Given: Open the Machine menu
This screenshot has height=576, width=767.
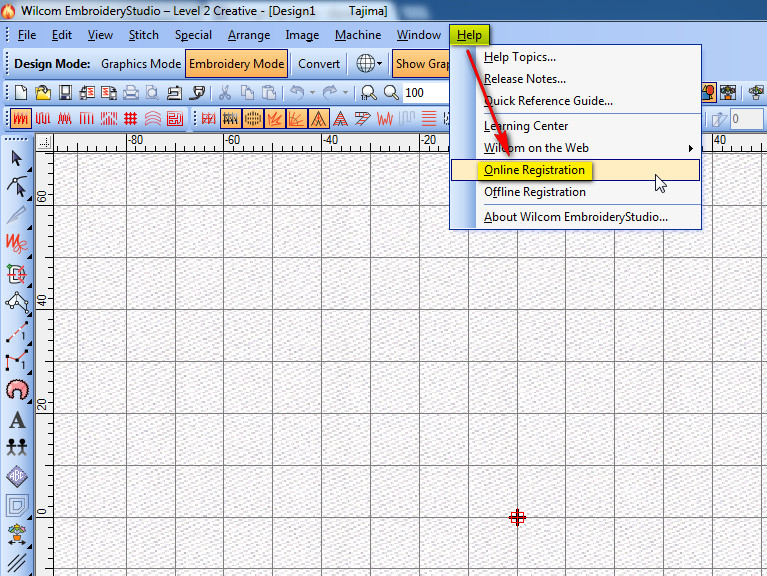Looking at the screenshot, I should tap(358, 35).
